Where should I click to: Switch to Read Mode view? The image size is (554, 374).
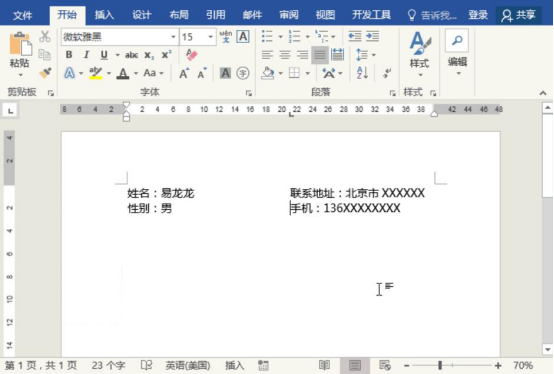324,365
